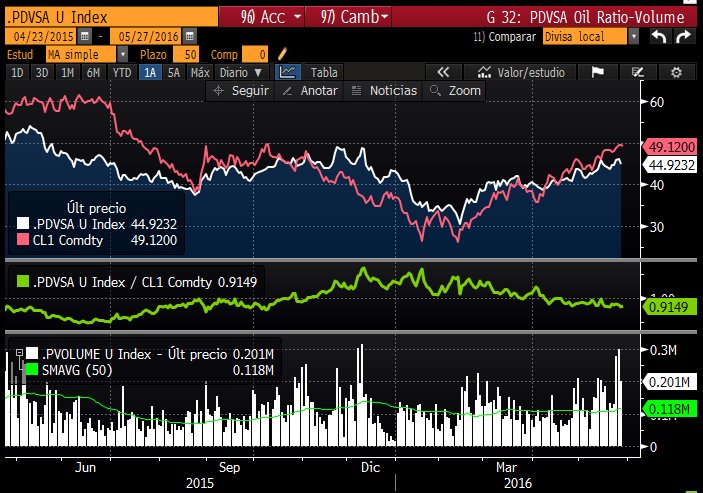Screen dimensions: 703x493
Task: Click the .PDVSA U Index ticker field
Action: tap(111, 17)
